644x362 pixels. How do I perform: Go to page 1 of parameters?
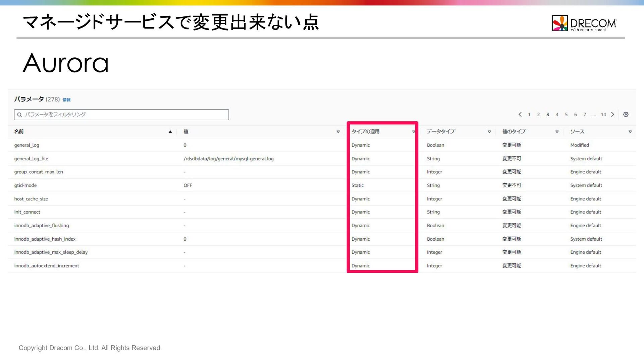click(529, 115)
